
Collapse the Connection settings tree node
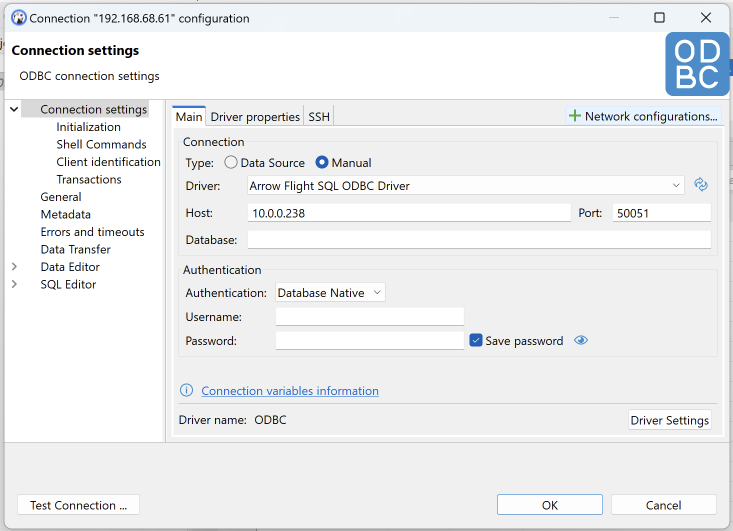pos(14,110)
